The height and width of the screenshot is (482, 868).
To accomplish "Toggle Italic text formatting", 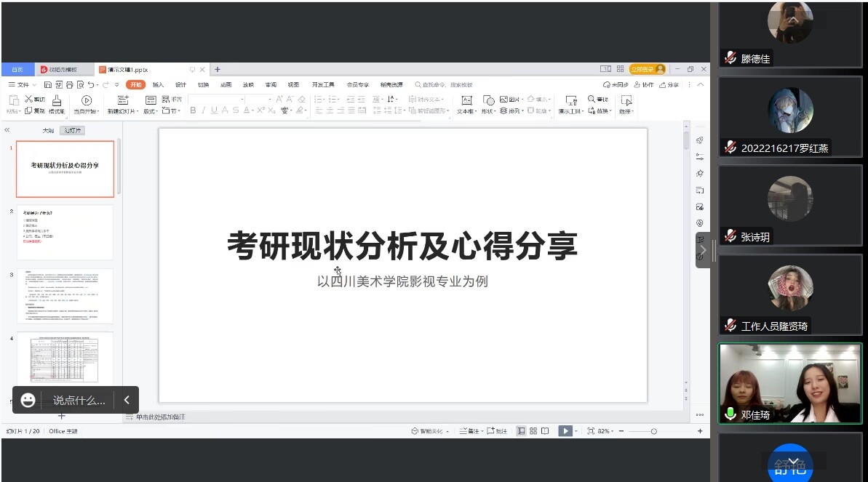I will pyautogui.click(x=204, y=111).
